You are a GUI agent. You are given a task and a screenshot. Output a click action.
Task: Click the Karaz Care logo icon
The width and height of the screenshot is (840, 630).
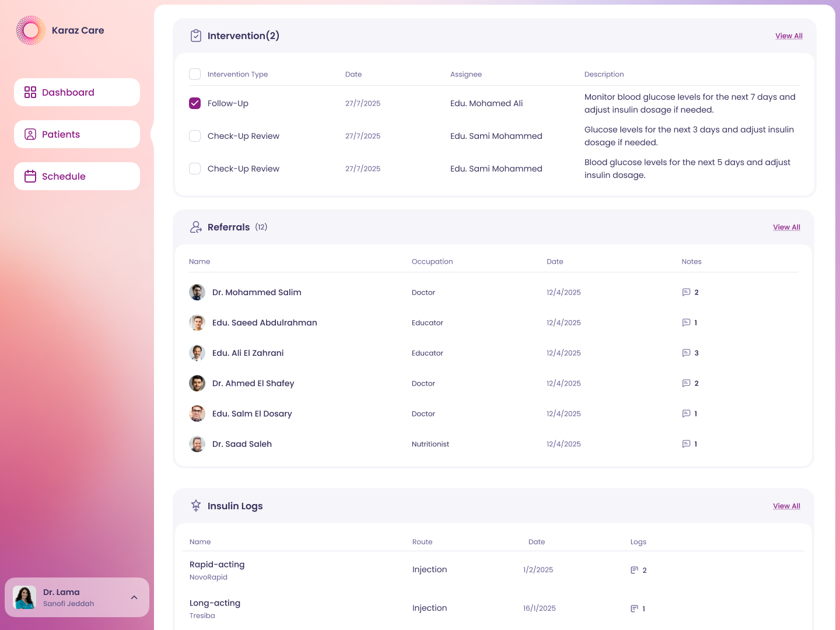(x=31, y=30)
